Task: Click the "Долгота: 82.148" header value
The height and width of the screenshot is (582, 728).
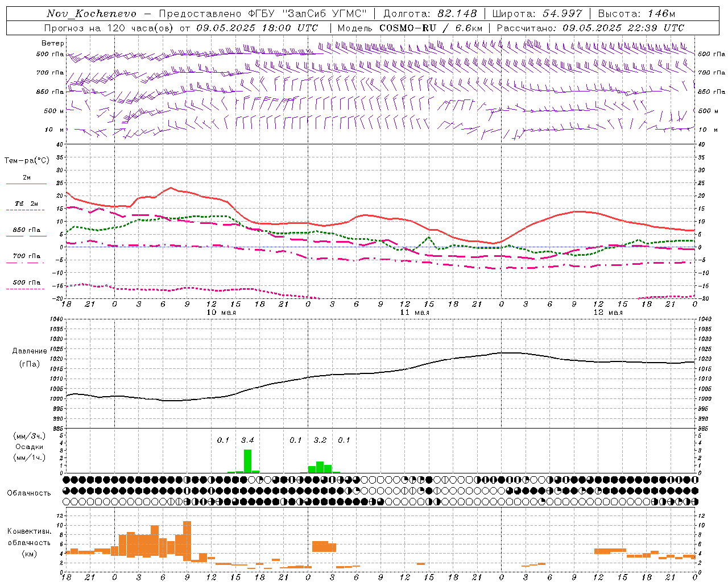Action: point(430,14)
